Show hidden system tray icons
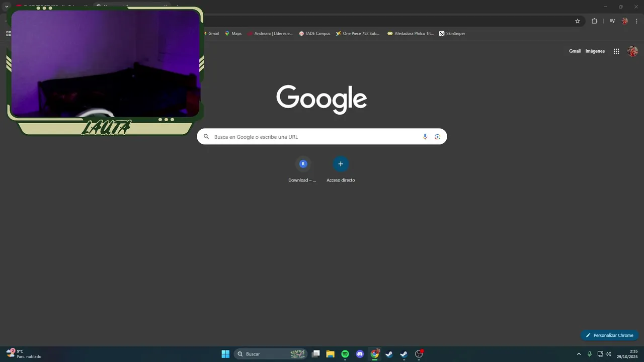644x362 pixels. 579,354
